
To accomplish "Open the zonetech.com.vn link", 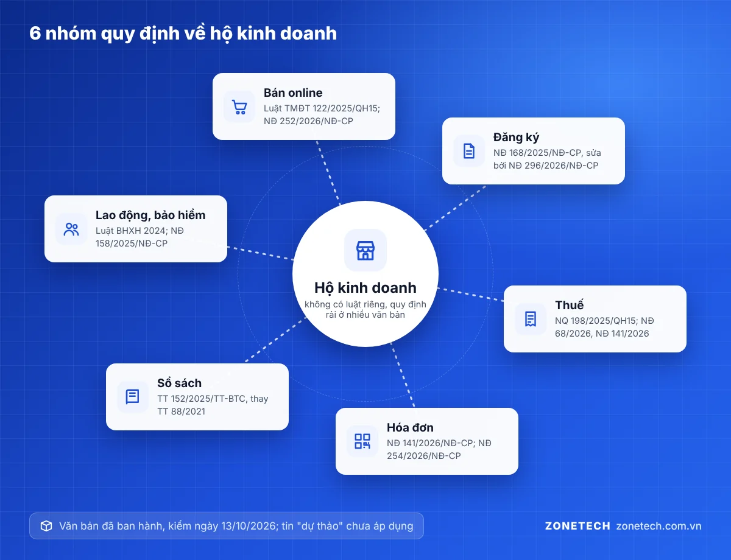I will pos(659,526).
